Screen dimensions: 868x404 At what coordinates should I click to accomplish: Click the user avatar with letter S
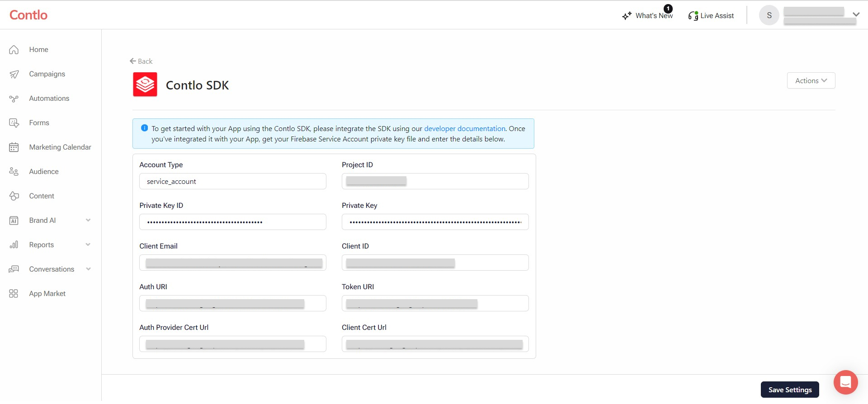(769, 15)
